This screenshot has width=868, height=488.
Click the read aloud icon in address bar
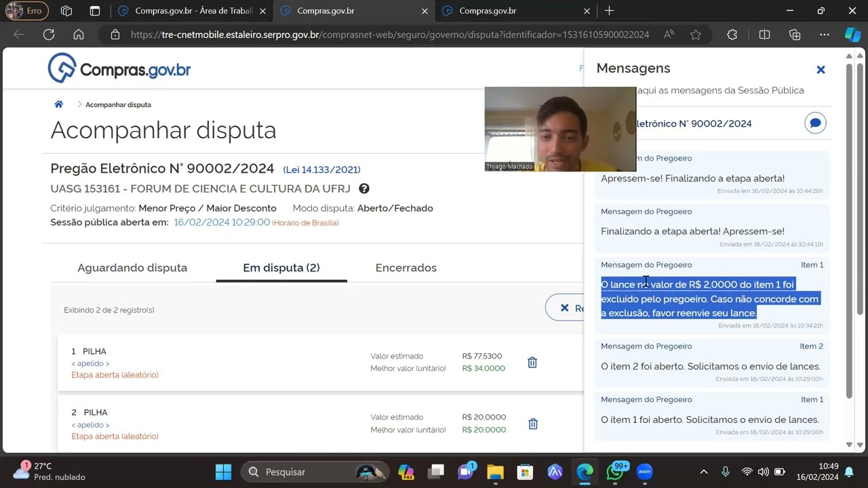tap(669, 35)
